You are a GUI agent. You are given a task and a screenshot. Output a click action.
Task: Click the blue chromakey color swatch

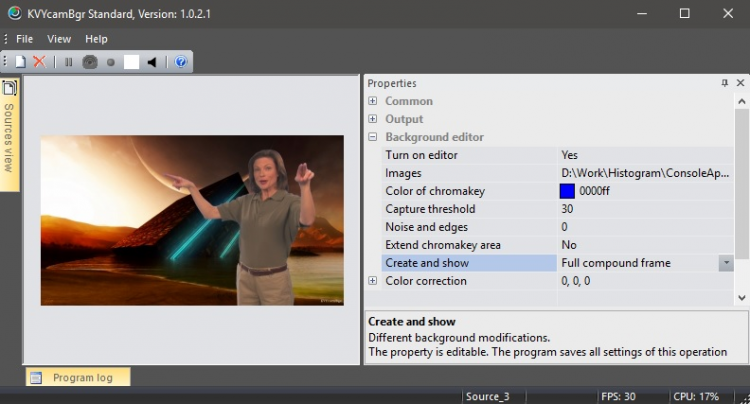point(567,191)
